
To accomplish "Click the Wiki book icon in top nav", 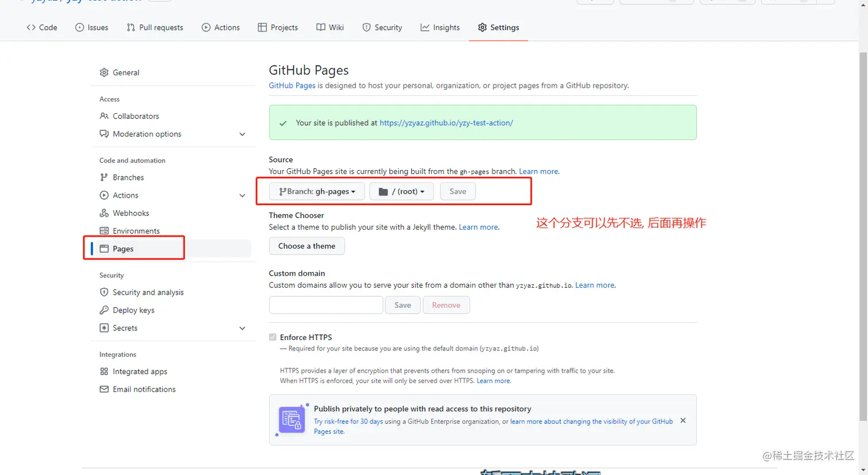I will click(x=321, y=28).
